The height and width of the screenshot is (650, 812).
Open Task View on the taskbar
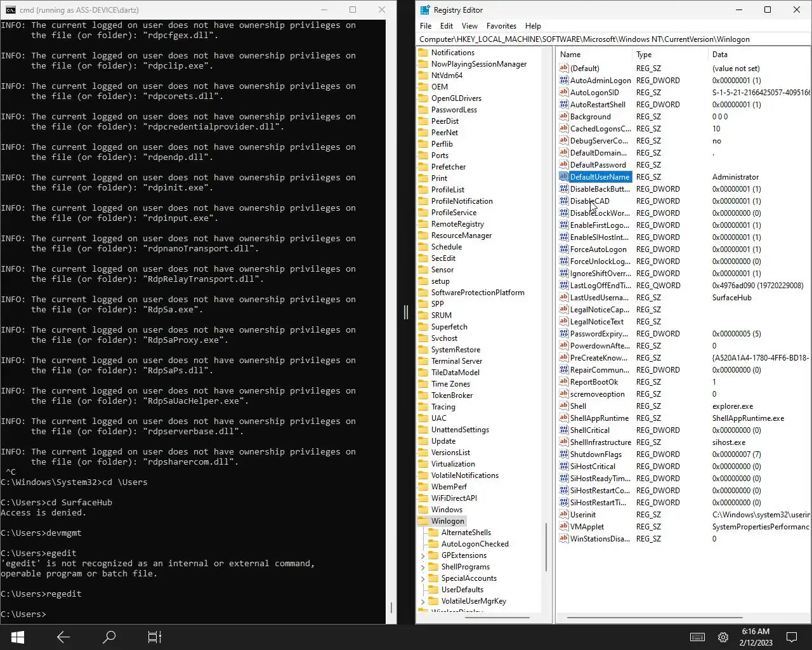click(155, 637)
